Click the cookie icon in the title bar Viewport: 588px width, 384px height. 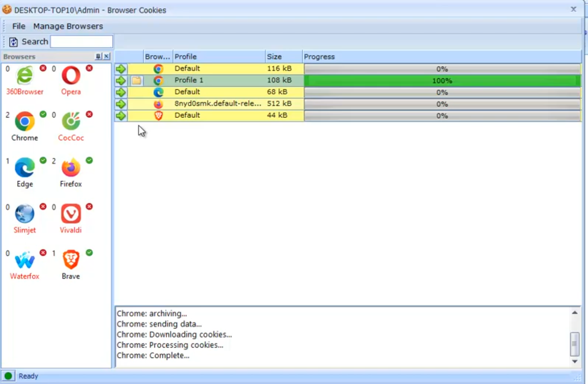pos(7,10)
